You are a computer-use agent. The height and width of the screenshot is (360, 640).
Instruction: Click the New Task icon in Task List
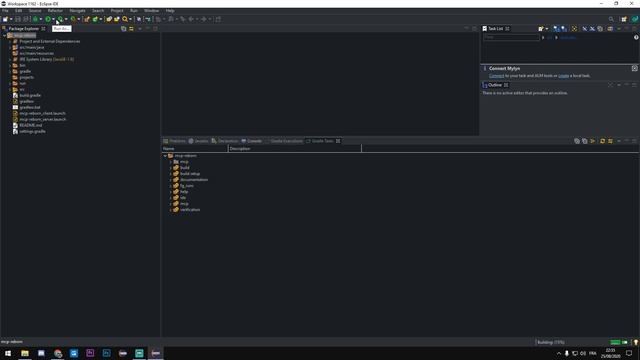click(x=541, y=29)
